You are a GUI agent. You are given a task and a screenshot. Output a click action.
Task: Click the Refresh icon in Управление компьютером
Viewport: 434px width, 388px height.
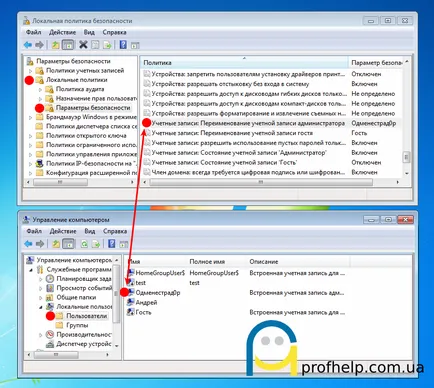84,244
